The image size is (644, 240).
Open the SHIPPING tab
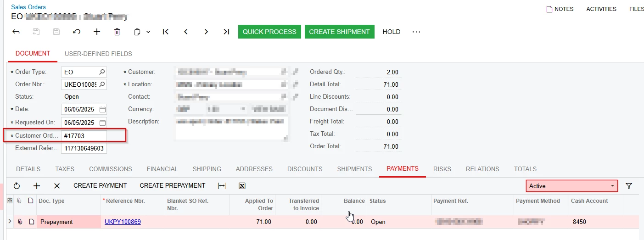(x=207, y=169)
